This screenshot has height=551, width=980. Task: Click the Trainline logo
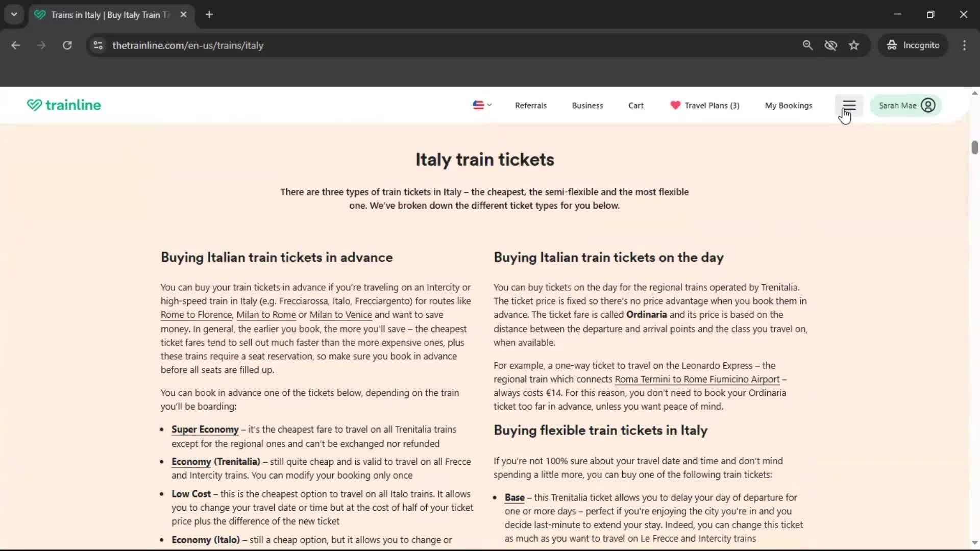click(x=63, y=105)
